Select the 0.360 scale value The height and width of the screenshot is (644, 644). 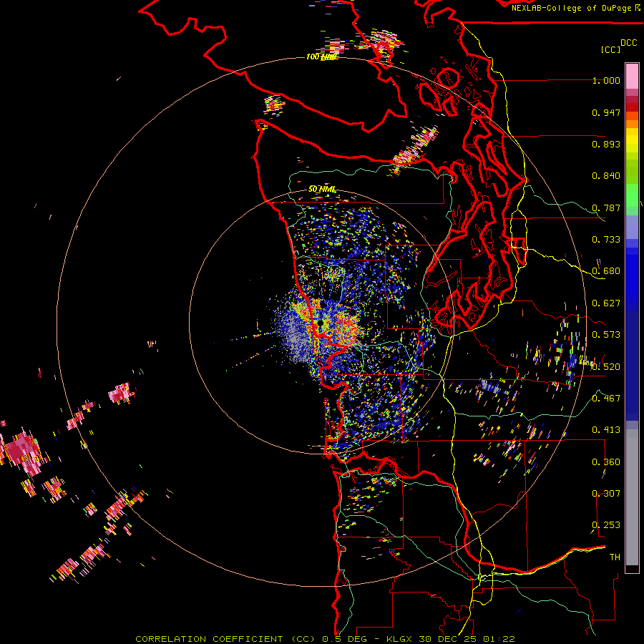click(x=606, y=462)
